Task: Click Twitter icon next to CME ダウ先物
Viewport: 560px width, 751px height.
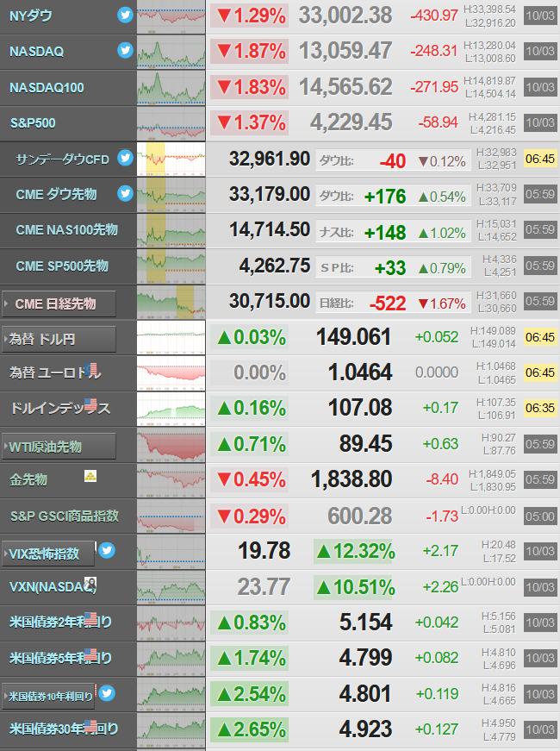Action: 126,193
